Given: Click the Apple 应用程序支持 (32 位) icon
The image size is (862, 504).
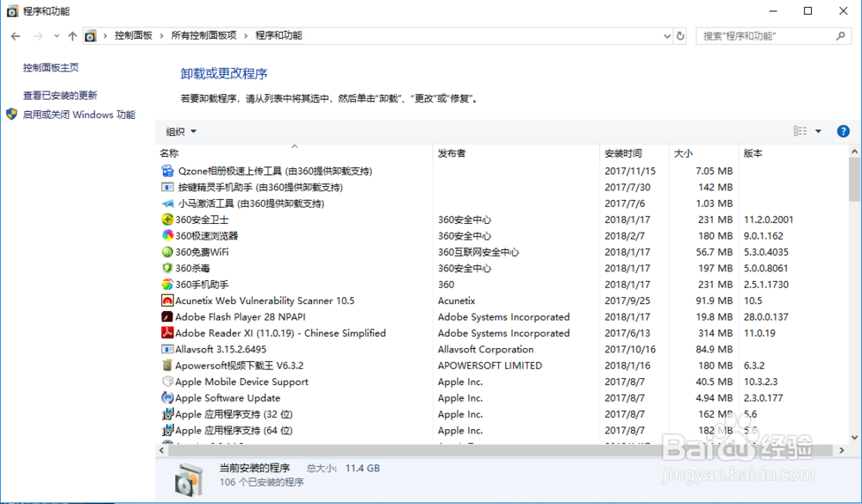Looking at the screenshot, I should 167,414.
